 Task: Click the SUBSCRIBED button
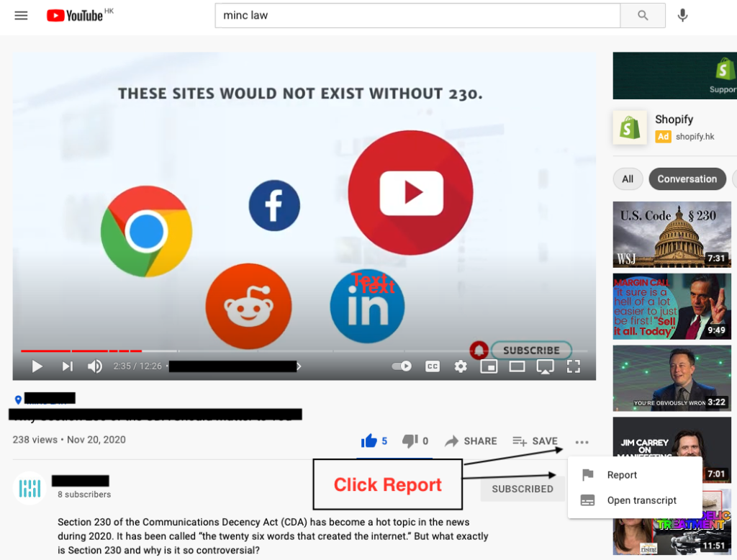click(523, 489)
